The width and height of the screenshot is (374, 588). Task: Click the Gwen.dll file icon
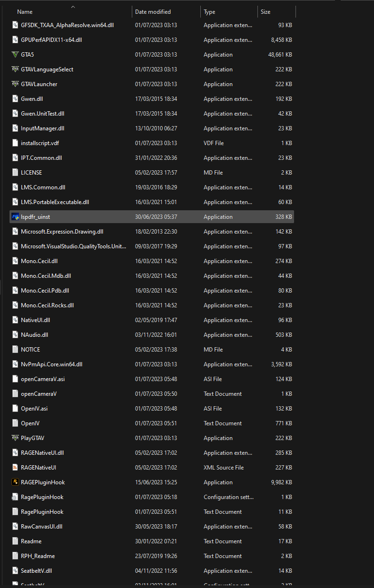tap(15, 99)
